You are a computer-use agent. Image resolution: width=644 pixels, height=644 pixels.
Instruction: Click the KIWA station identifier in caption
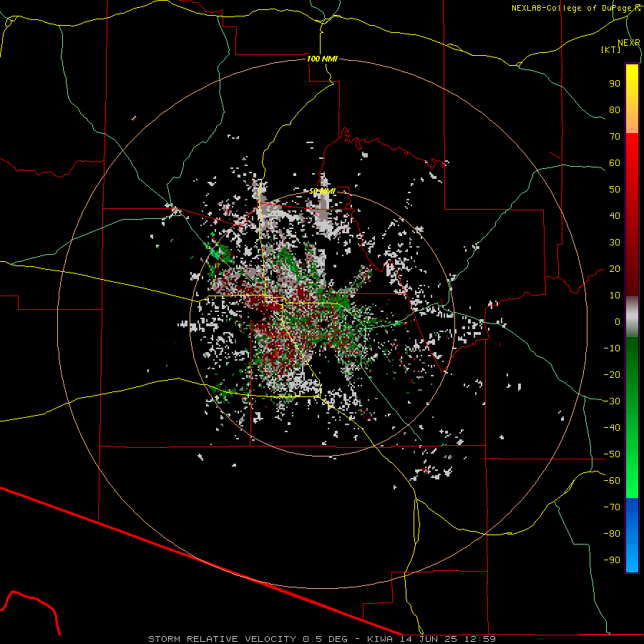click(x=379, y=639)
